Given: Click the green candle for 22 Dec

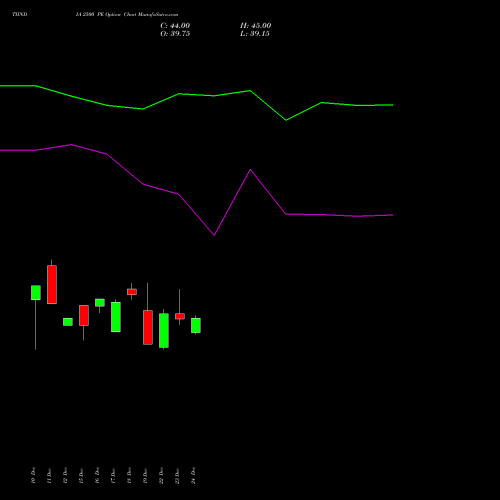Looking at the screenshot, I should pyautogui.click(x=164, y=331).
